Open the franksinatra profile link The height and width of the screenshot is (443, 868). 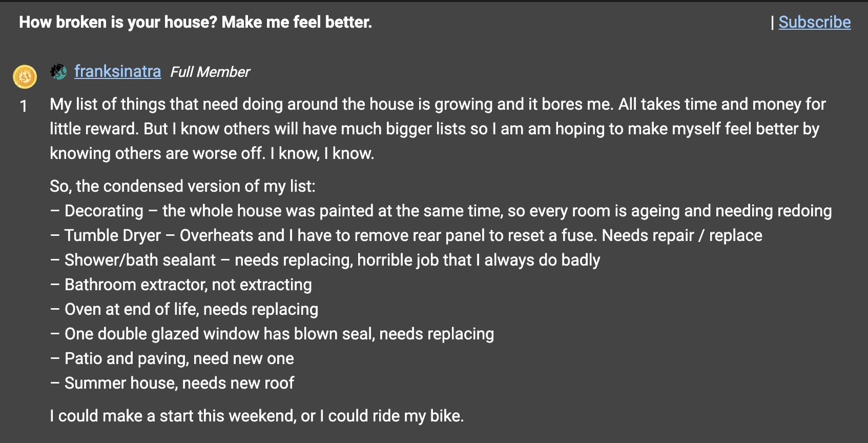tap(117, 71)
